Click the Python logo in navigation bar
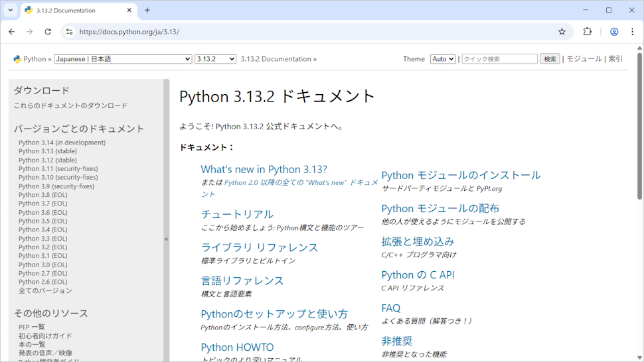The height and width of the screenshot is (362, 644). (x=17, y=59)
